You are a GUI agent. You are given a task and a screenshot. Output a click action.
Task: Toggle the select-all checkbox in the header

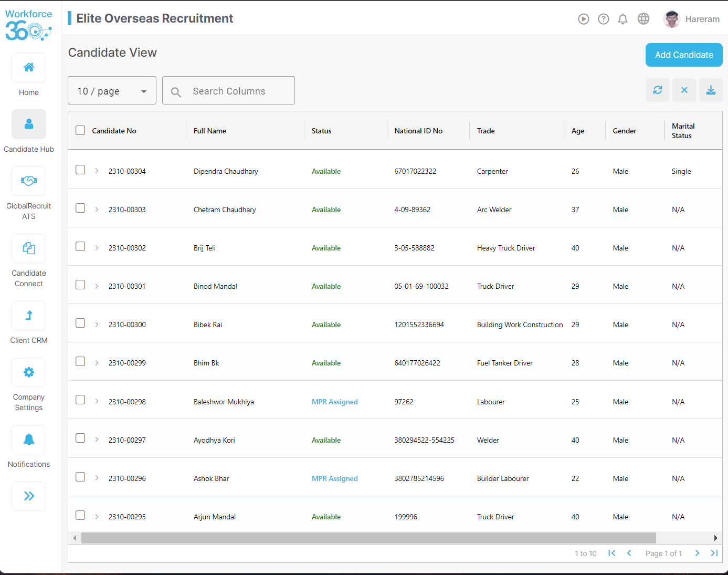point(80,130)
